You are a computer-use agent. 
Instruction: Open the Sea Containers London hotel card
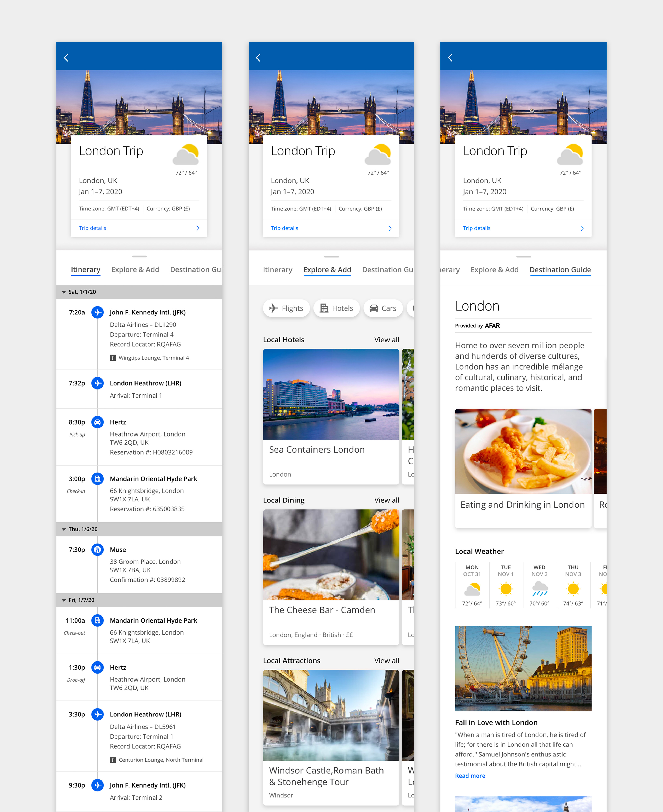point(331,416)
